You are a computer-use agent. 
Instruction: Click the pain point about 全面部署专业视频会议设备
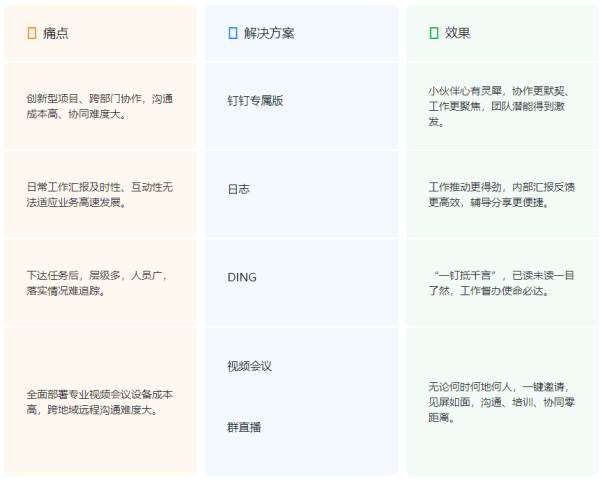[99, 401]
